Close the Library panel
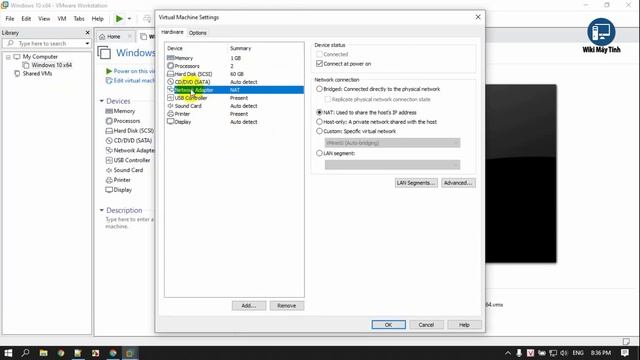 coord(87,33)
